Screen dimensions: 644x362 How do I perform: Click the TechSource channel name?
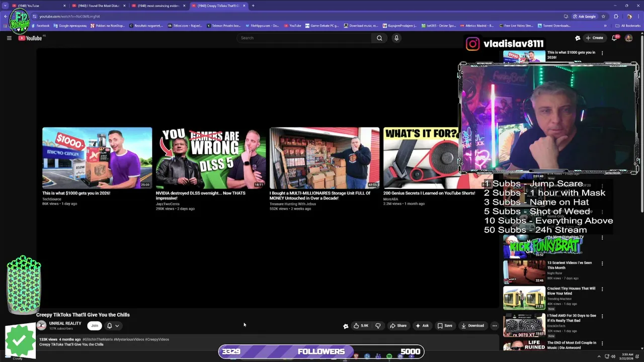click(x=52, y=199)
